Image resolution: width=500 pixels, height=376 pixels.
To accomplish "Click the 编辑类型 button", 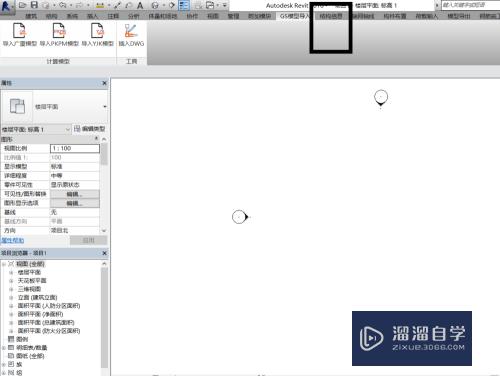I will (90, 129).
